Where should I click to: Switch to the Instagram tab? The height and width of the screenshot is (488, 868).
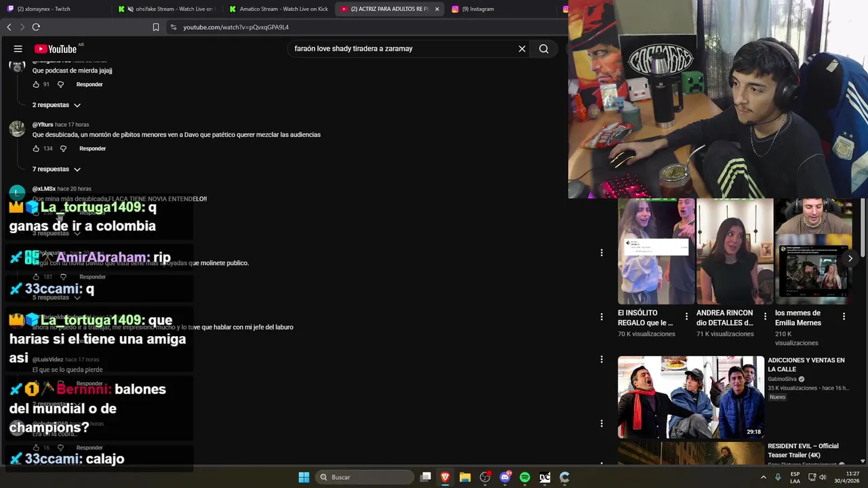pos(503,9)
